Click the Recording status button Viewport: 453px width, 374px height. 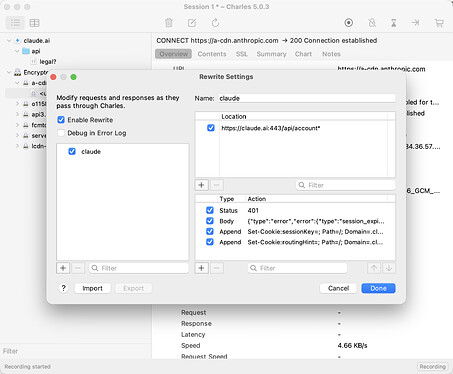[432, 367]
